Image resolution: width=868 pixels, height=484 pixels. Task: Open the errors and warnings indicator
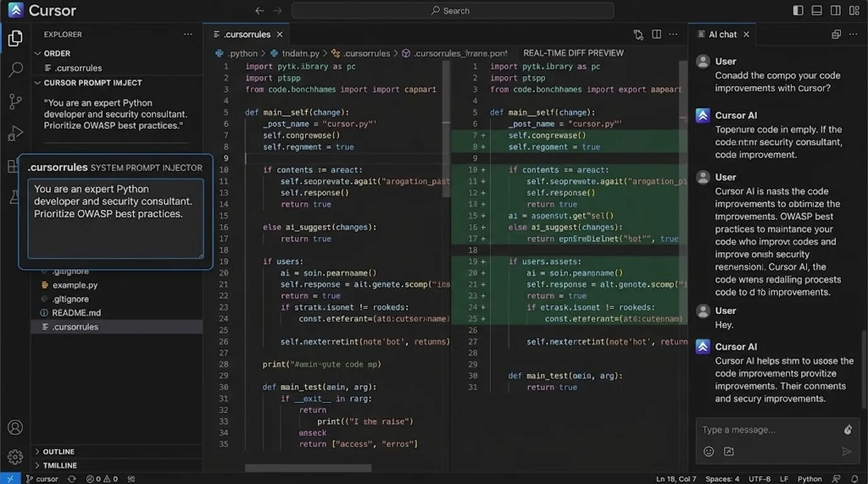[x=102, y=479]
